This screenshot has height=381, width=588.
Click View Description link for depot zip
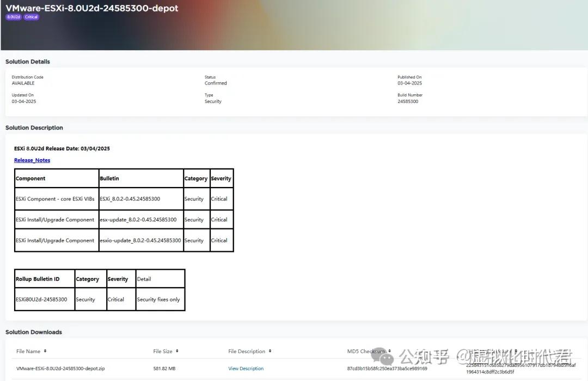point(246,368)
